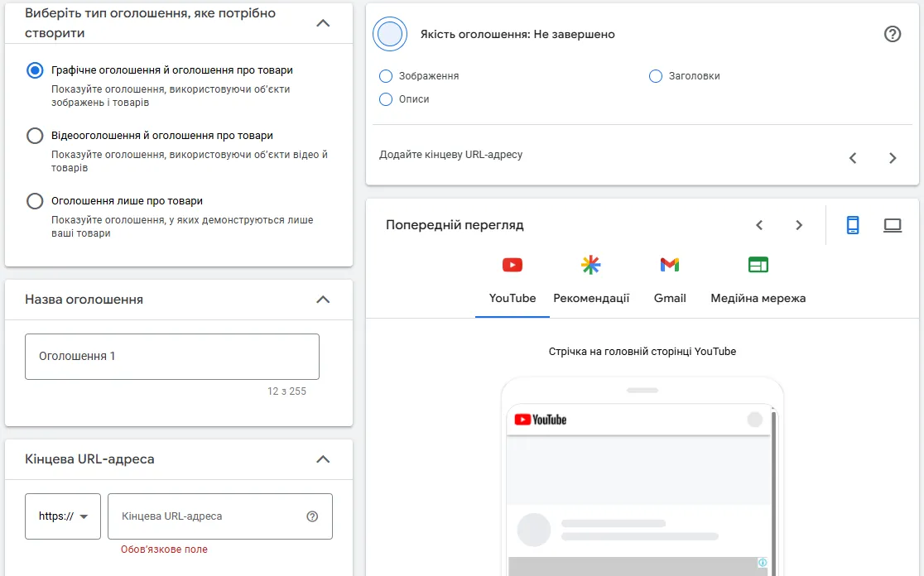The image size is (924, 576).
Task: Show previous preview with left arrow
Action: point(759,225)
